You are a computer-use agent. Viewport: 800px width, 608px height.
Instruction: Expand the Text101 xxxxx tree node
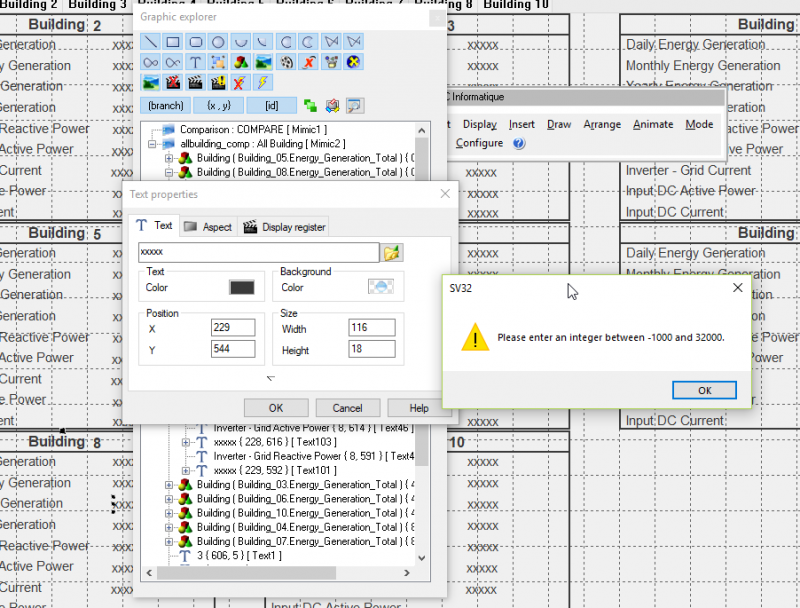tap(186, 470)
